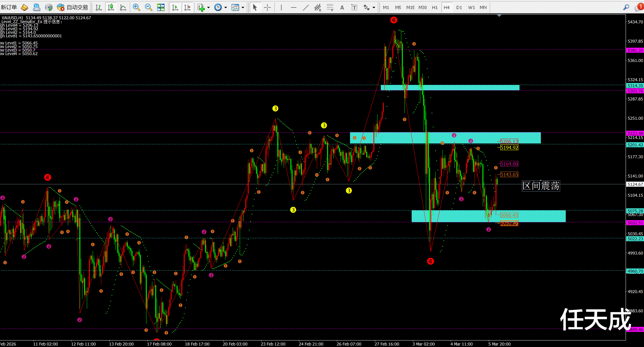Click the zoom out magnifier icon
The width and height of the screenshot is (644, 347).
[x=148, y=7]
